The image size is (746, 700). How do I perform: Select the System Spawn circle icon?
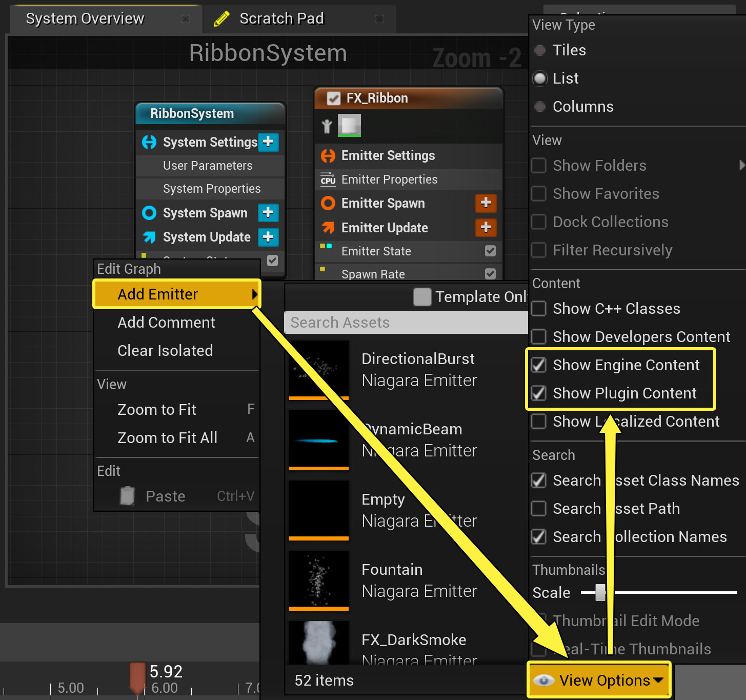(149, 213)
